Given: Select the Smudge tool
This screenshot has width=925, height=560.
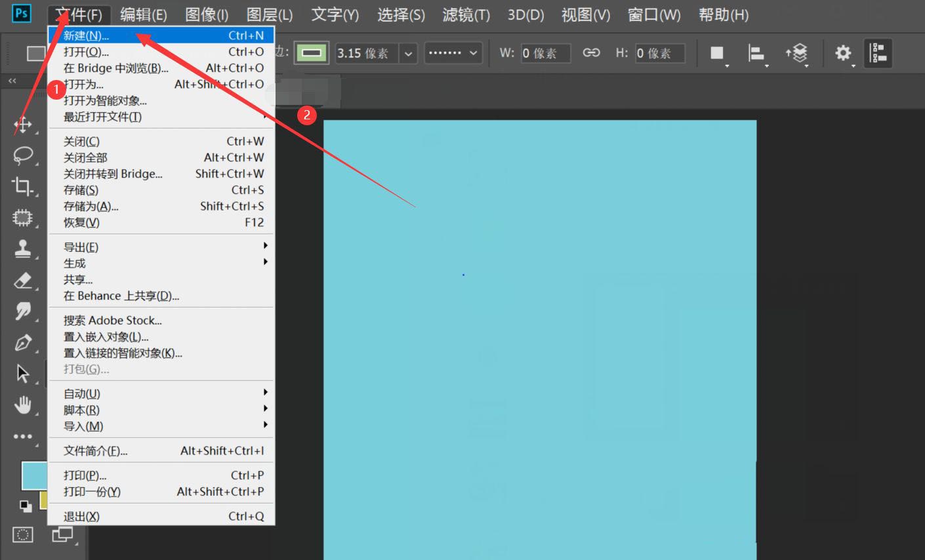Looking at the screenshot, I should (x=23, y=311).
